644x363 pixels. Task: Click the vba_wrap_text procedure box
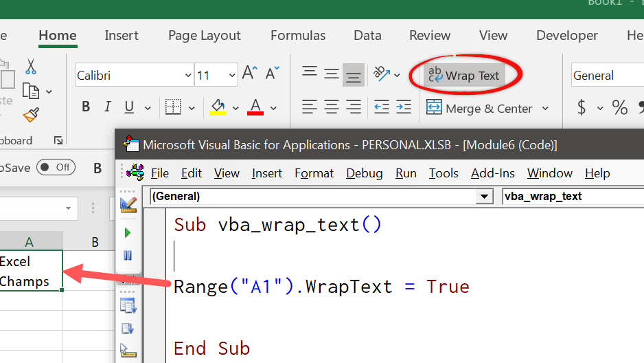pos(573,197)
